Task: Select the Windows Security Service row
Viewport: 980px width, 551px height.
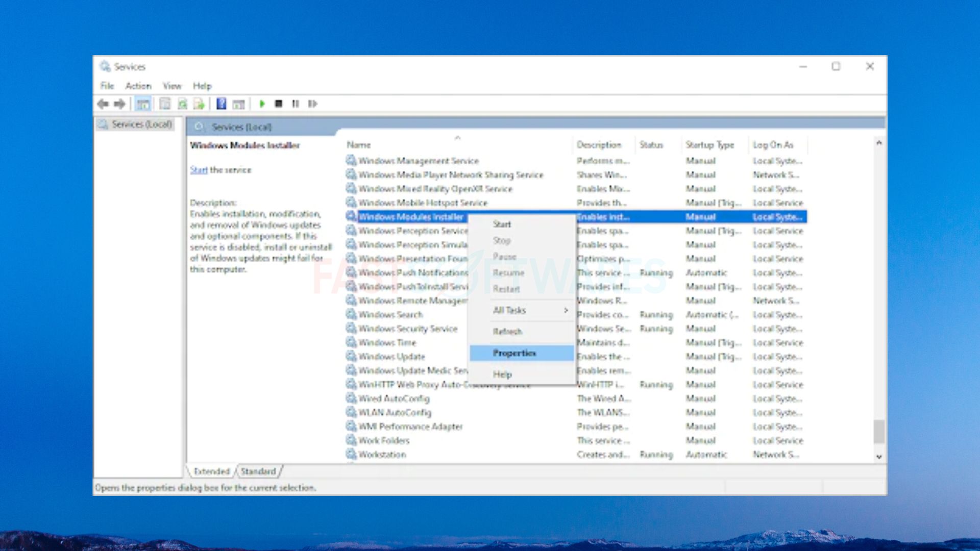Action: [576, 329]
